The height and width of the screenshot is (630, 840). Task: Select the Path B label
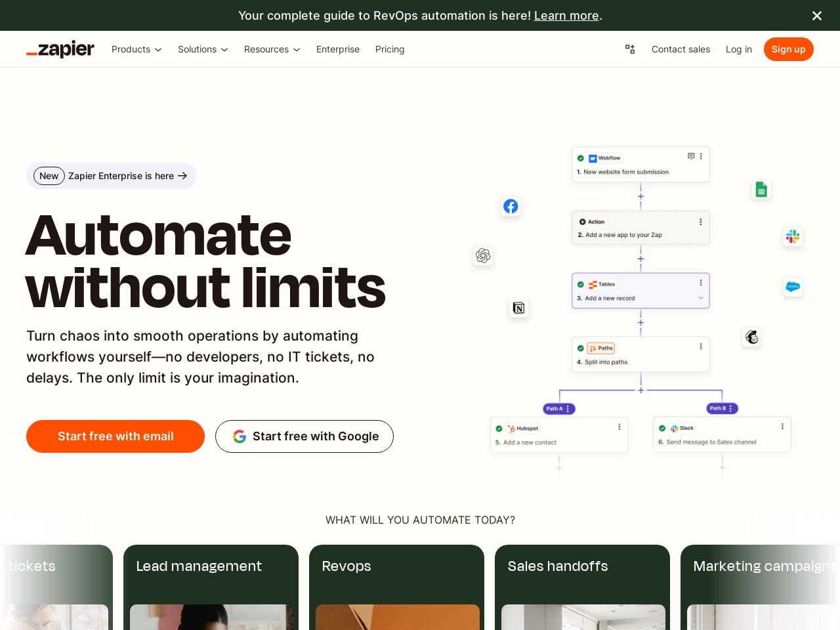tap(722, 408)
